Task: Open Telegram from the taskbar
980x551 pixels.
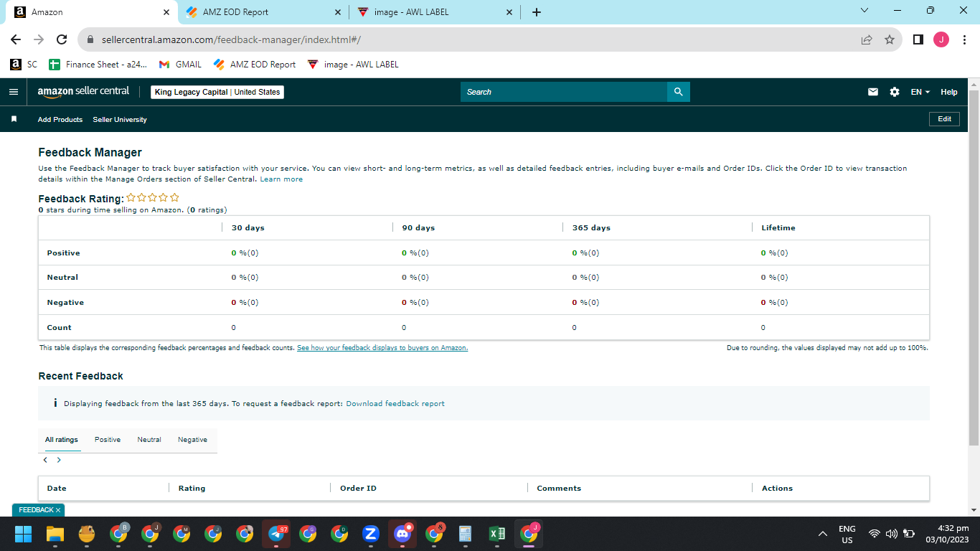Action: point(276,534)
